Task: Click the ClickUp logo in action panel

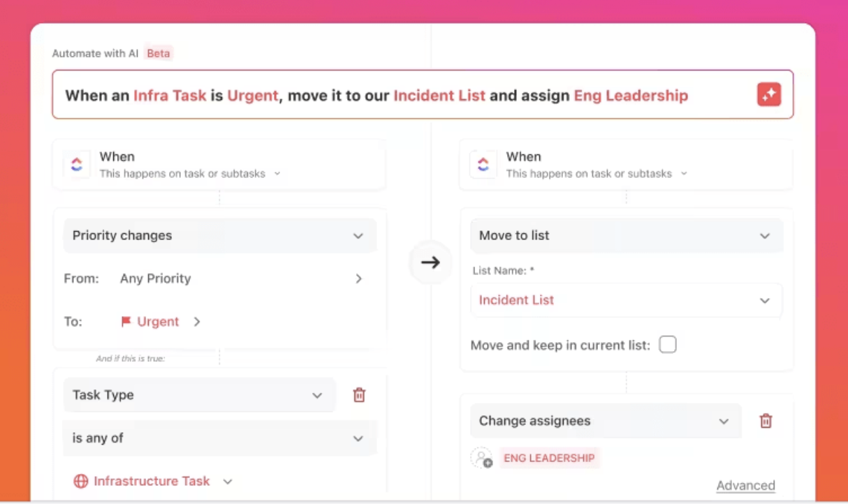Action: 483,165
